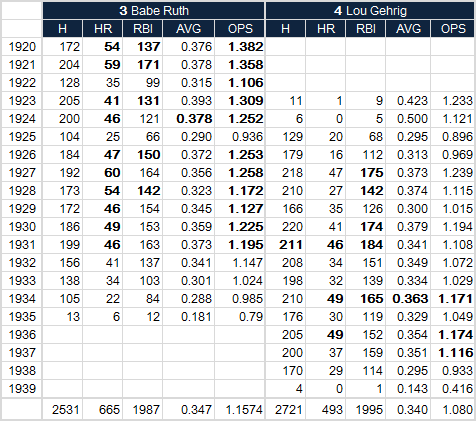Select the '3 Babe Ruth' header cell
Screen dimensions: 476x421
[153, 10]
